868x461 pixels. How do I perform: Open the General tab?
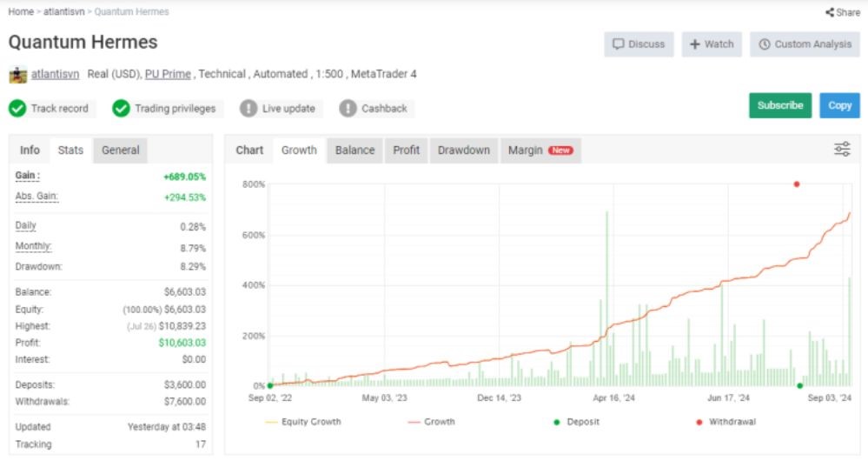(120, 150)
